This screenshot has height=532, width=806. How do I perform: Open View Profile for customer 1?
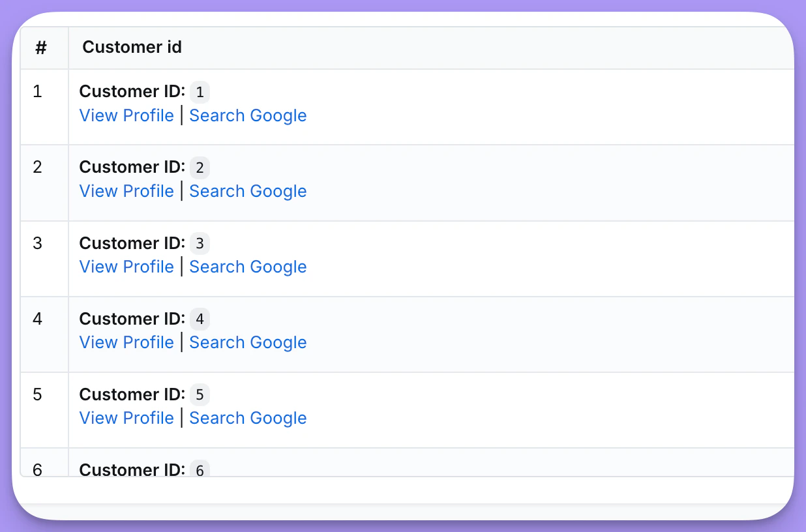127,115
